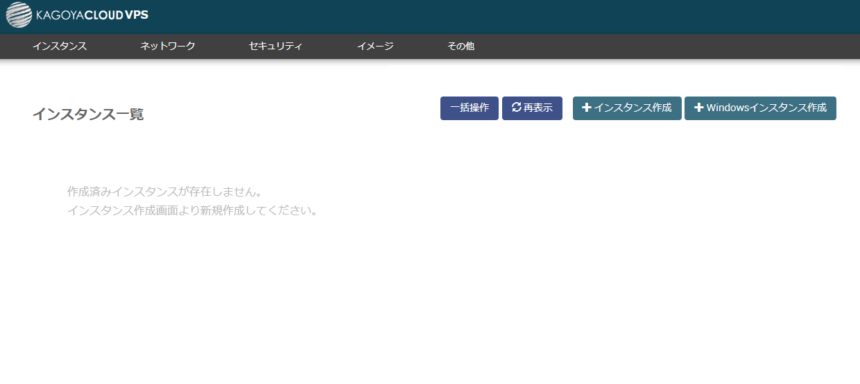Reload the list with 再表示 button
This screenshot has height=384, width=860.
[532, 108]
